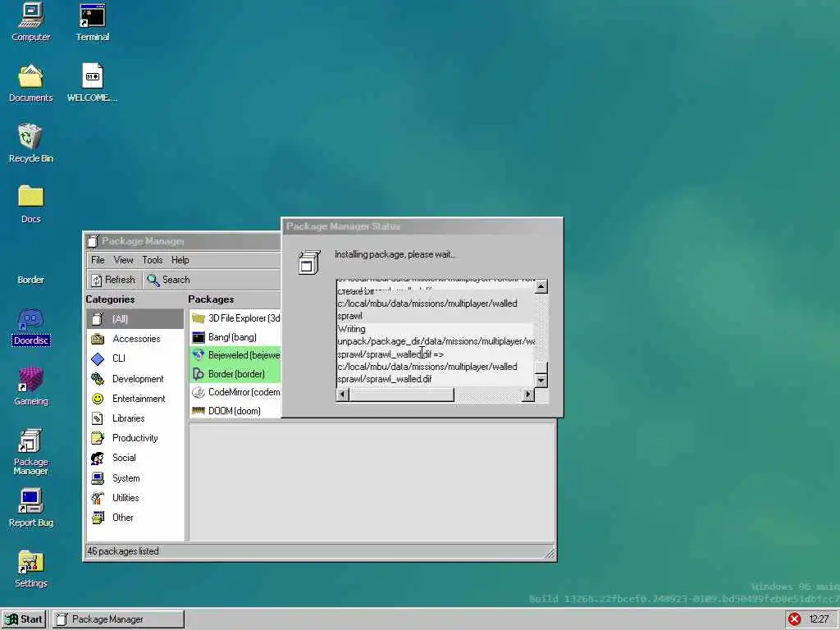Select the Bejeweled package row
This screenshot has height=630, width=840.
click(235, 355)
